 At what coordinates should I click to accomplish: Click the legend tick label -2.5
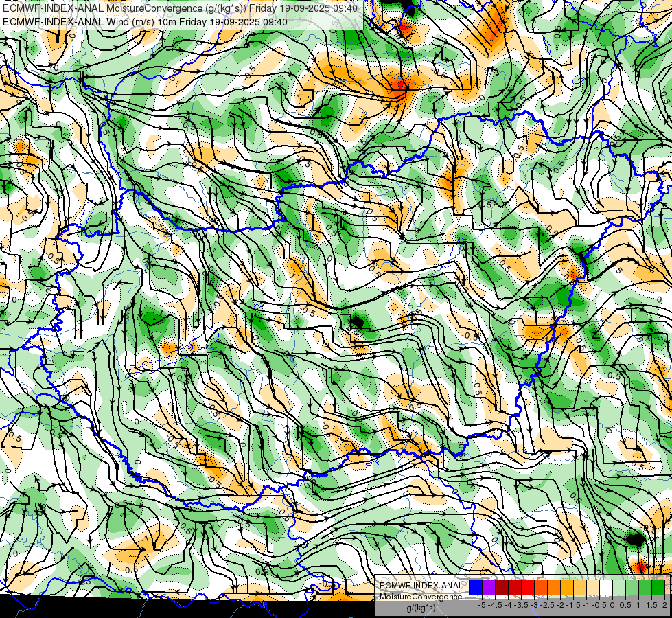(547, 605)
